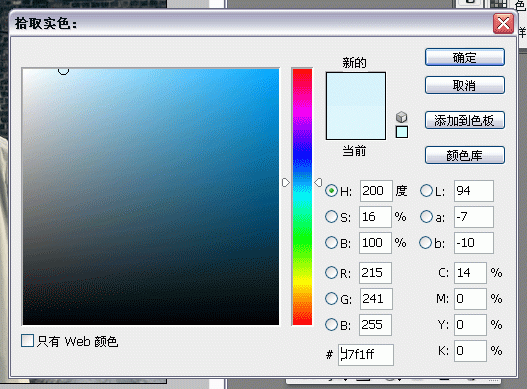This screenshot has height=389, width=527.
Task: Click the blue field showing 255
Action: [x=375, y=325]
